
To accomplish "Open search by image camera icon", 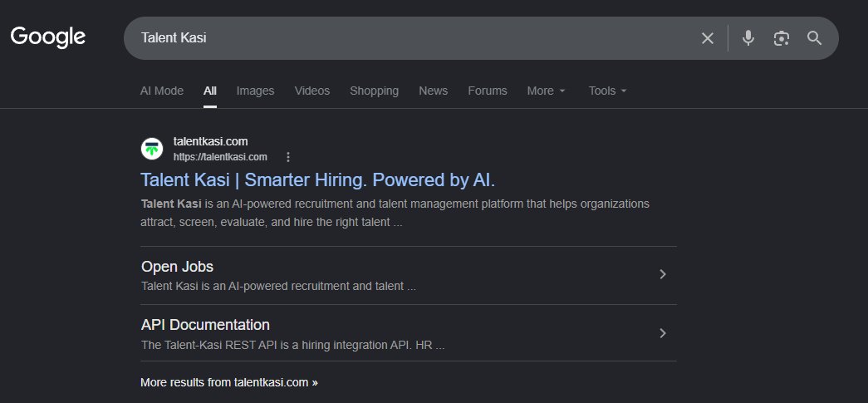I will 781,38.
